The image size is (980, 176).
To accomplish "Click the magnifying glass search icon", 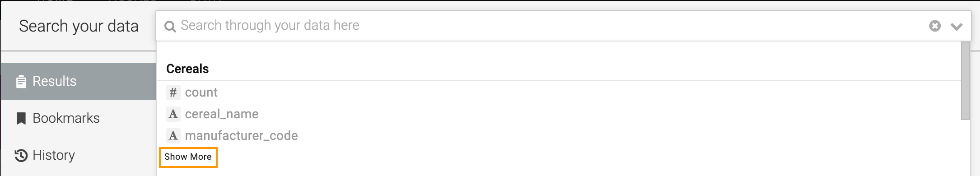I will [x=170, y=27].
